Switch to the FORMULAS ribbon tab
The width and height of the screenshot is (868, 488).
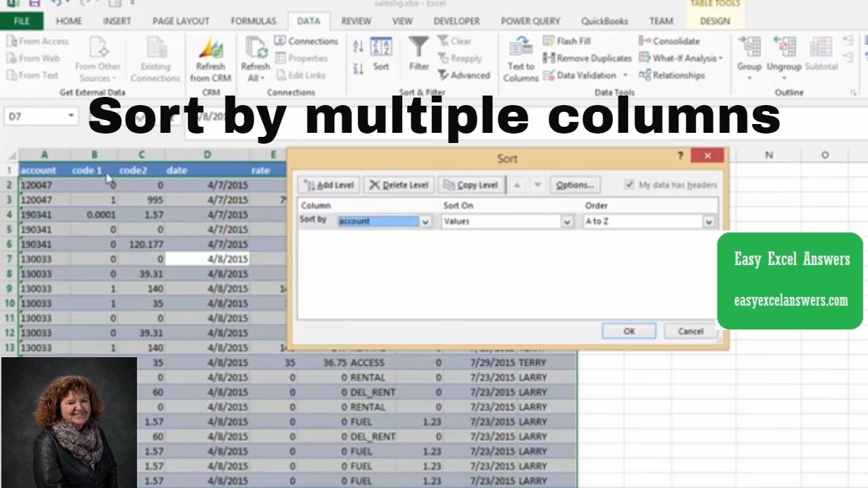253,21
